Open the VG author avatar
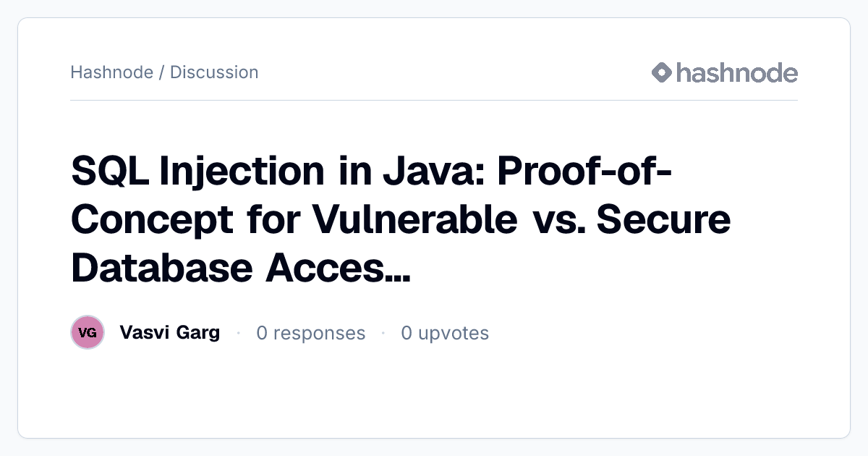The width and height of the screenshot is (868, 456). pos(88,333)
